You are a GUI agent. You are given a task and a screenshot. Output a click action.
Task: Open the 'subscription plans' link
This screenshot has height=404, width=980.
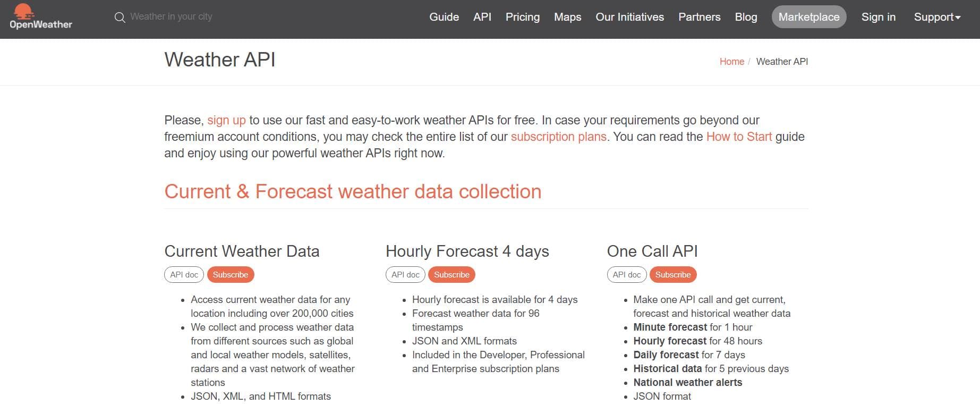559,137
